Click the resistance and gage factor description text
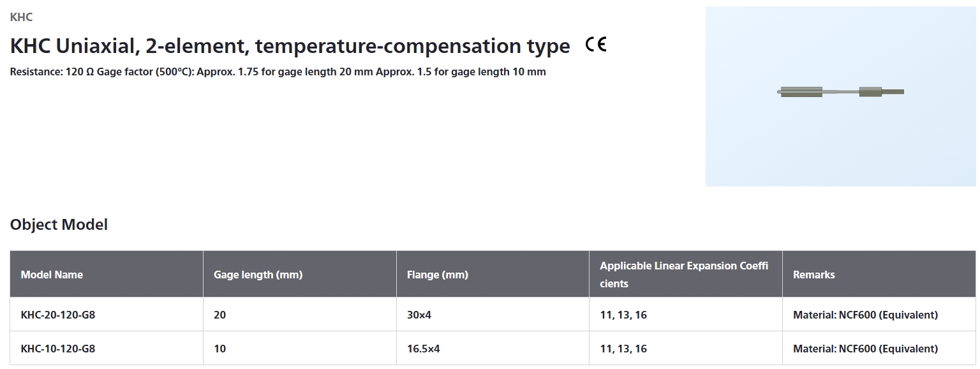Viewport: 980px width, 369px height. pos(278,72)
